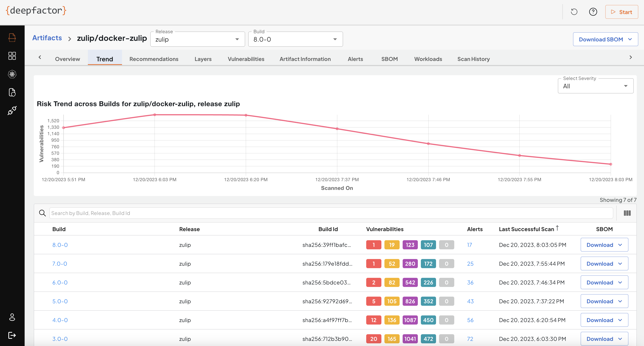Open the SBOM tab

(x=390, y=59)
